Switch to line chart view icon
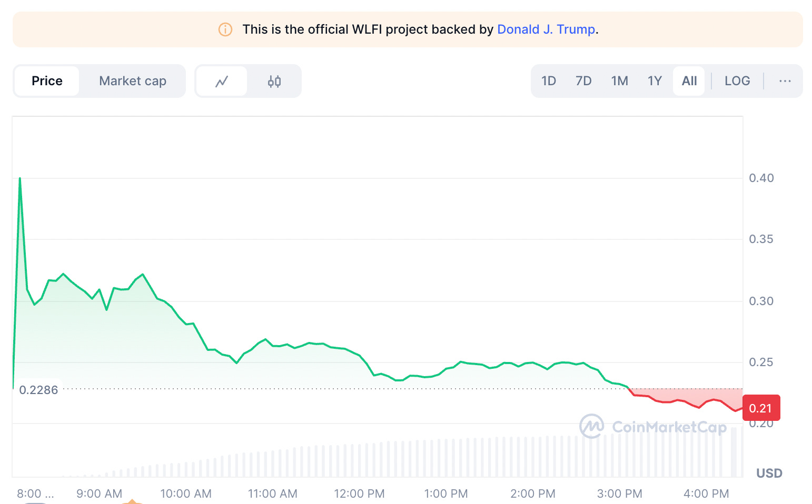 click(222, 81)
